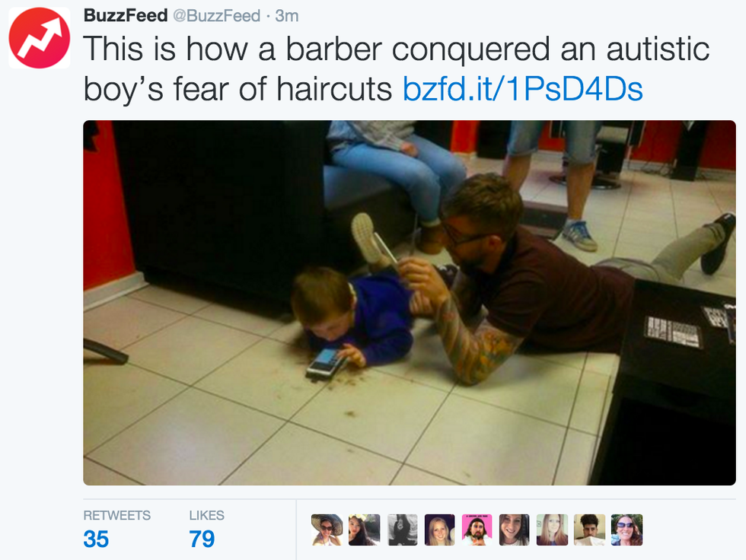Open the second liker avatar with flower crown

365,530
